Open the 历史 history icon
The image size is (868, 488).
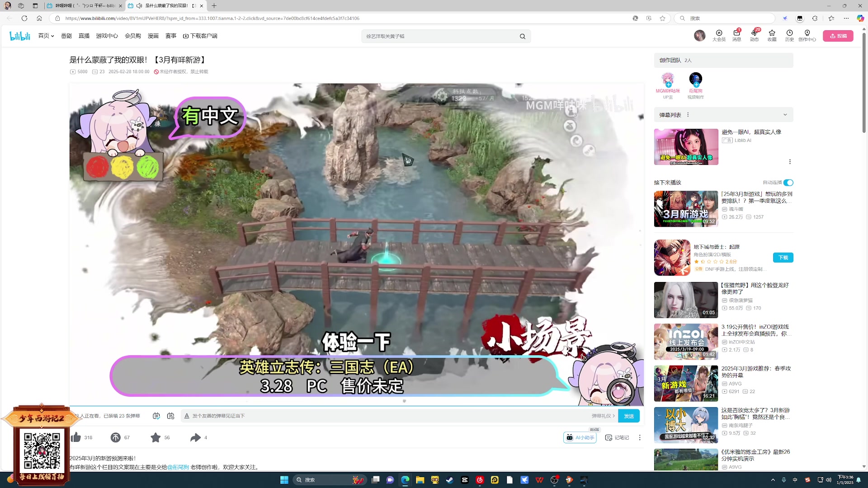[789, 35]
